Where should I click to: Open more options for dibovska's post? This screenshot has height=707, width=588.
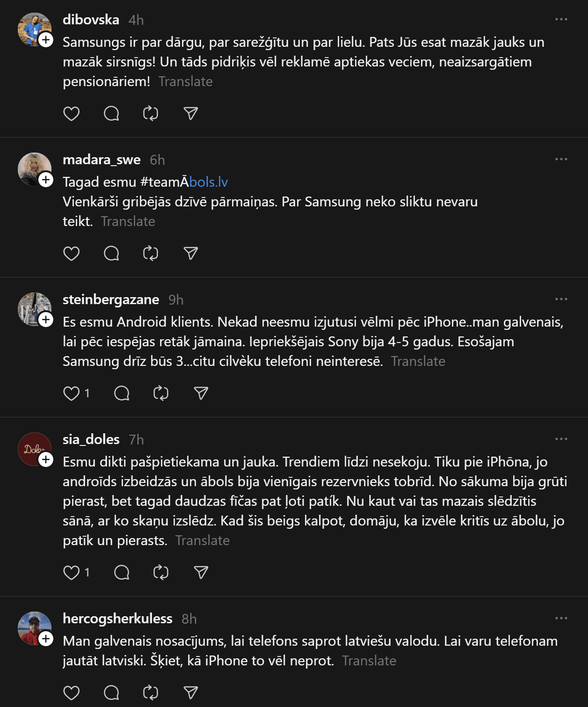[561, 20]
